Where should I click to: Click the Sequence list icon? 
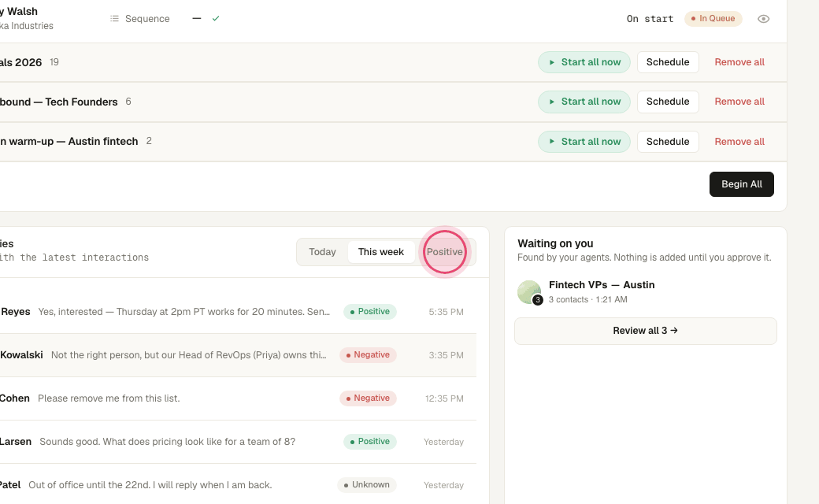(114, 19)
